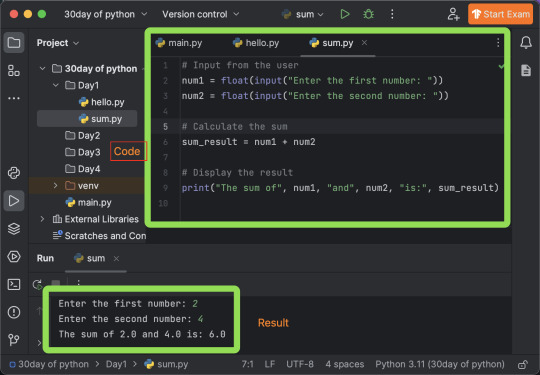Select main.py in the project tree

click(89, 202)
